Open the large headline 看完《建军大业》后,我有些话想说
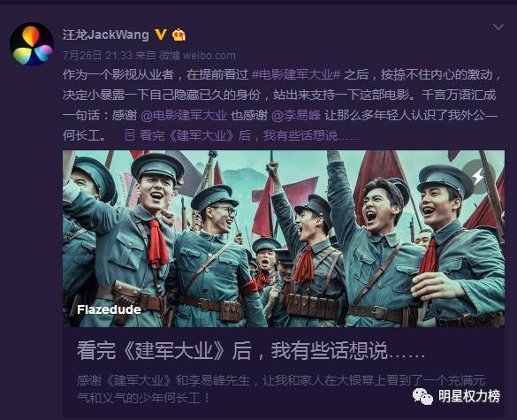Viewport: 517px width, 420px height. [x=251, y=350]
